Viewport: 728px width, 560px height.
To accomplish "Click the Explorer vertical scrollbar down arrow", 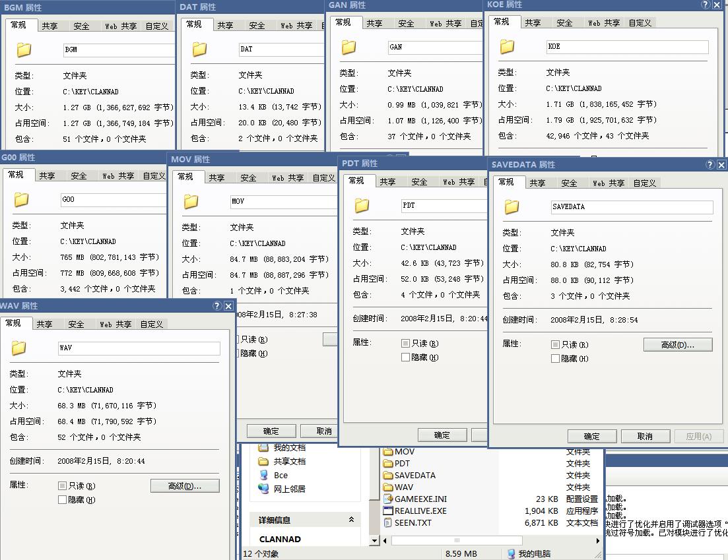I will tap(375, 540).
